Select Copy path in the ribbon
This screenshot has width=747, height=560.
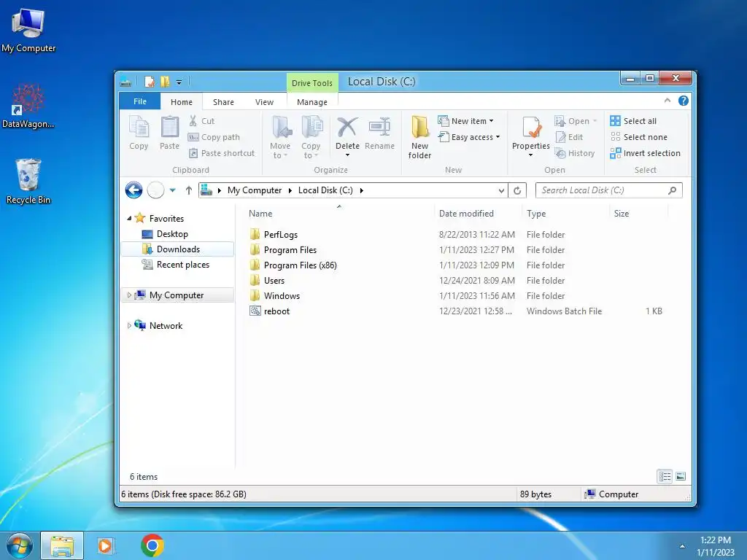pos(214,137)
